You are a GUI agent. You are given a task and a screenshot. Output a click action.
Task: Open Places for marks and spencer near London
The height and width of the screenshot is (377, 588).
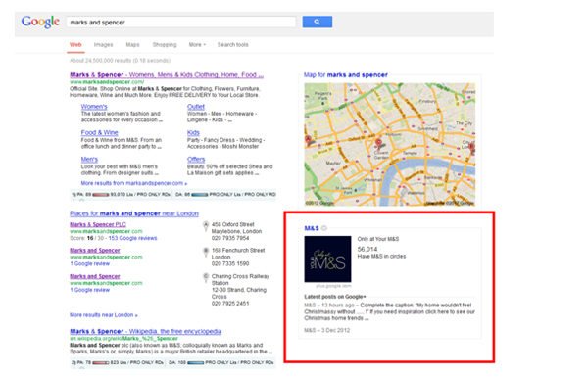134,213
